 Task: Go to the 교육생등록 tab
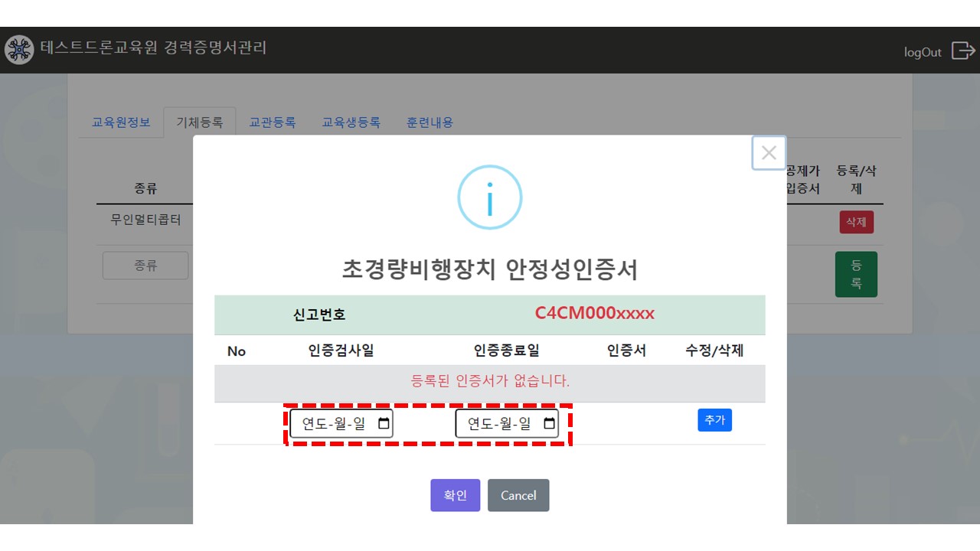pos(351,122)
